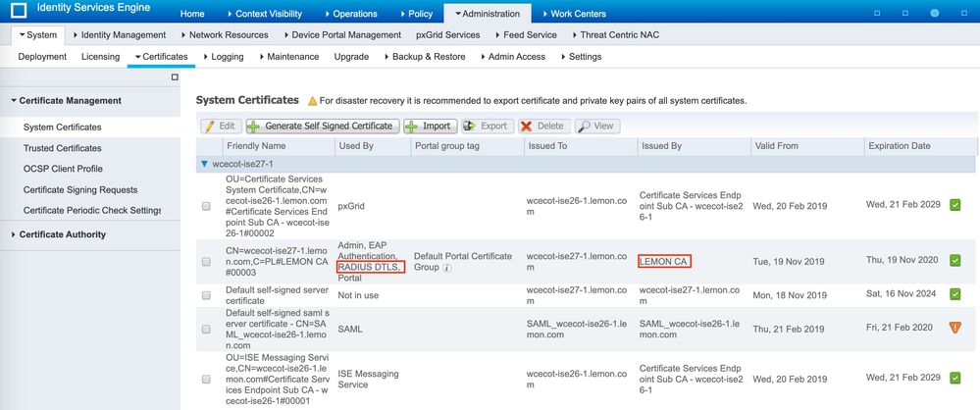The width and height of the screenshot is (980, 410).
Task: Open the Work Centers menu
Action: 575,14
